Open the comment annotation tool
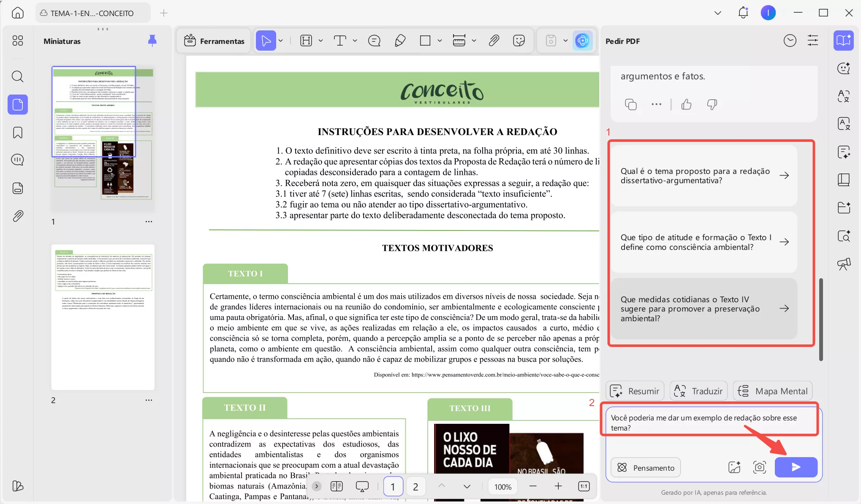 point(374,40)
